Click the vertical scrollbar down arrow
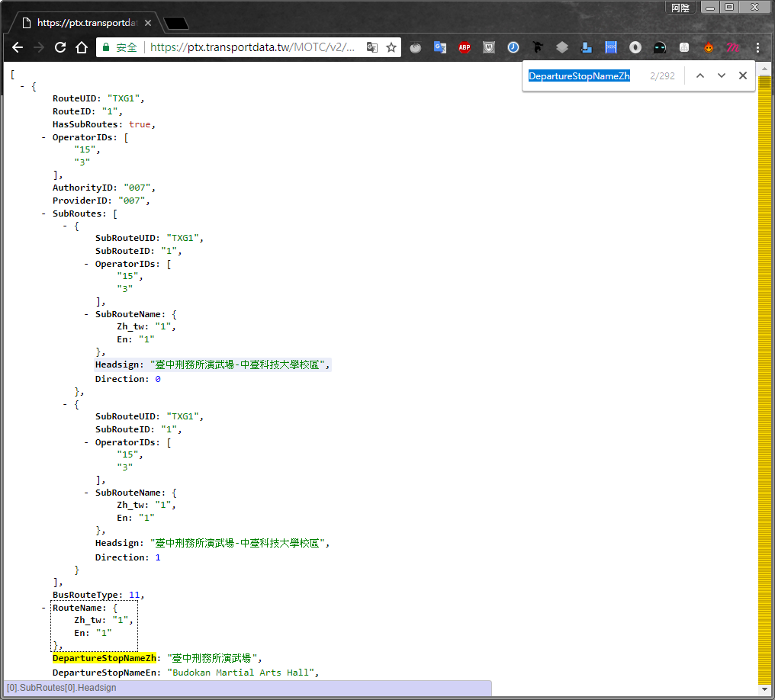775x700 pixels. tap(764, 689)
